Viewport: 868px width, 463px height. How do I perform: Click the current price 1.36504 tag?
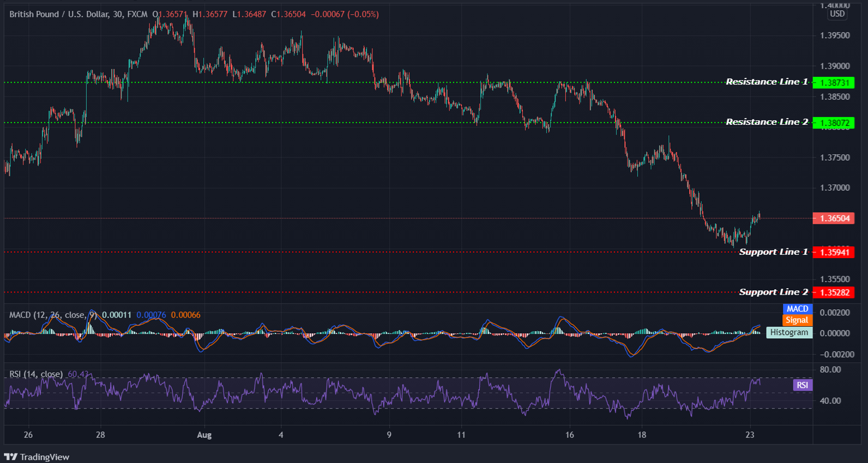coord(834,218)
